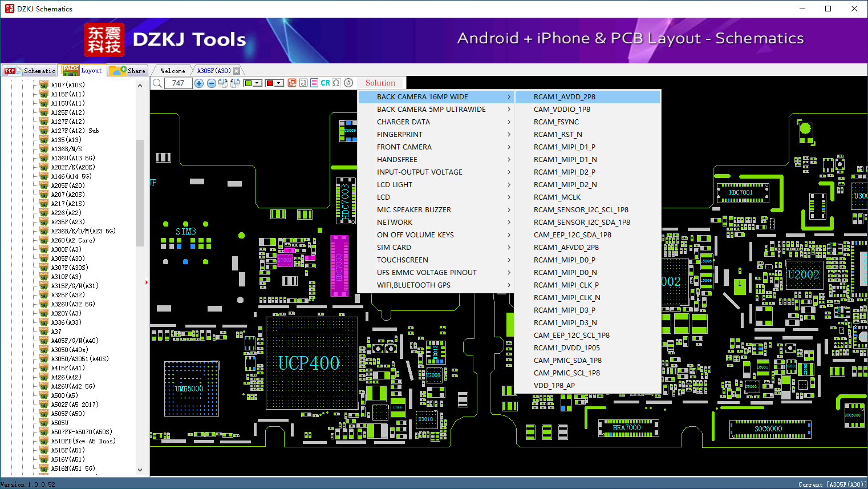
Task: Click the PADS icon beside A415F(A41)
Action: [44, 368]
